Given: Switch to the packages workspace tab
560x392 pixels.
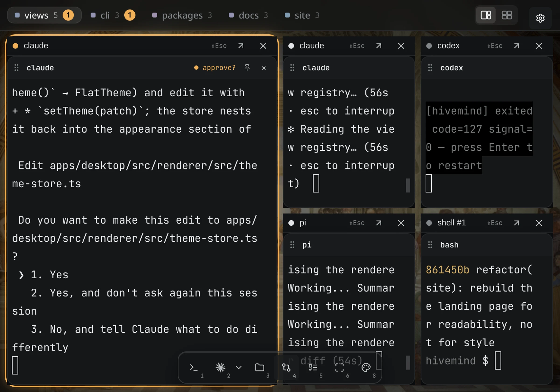Looking at the screenshot, I should click(182, 15).
